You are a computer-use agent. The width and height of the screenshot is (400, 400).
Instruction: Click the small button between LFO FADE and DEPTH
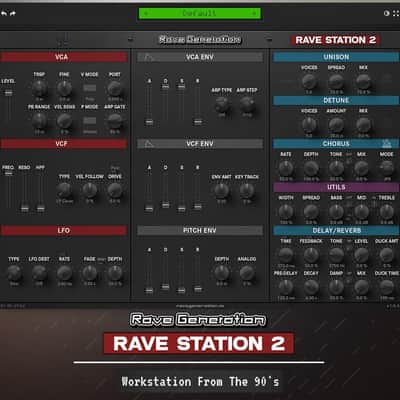tap(102, 259)
